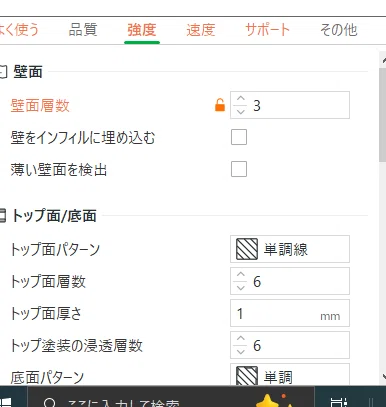Switch to the 品質 tab
Viewport: 386px width, 407px height.
83,30
